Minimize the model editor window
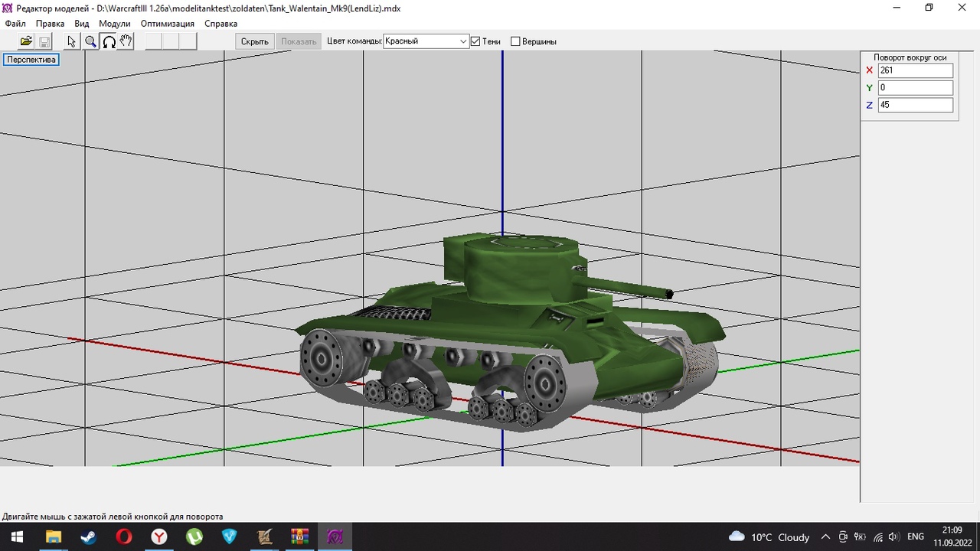This screenshot has width=980, height=551. [x=896, y=8]
